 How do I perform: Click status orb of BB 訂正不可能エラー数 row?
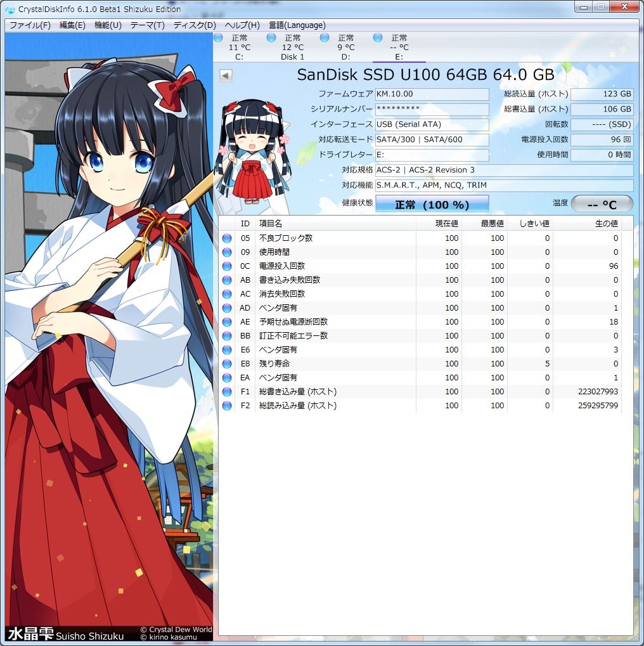tap(227, 336)
